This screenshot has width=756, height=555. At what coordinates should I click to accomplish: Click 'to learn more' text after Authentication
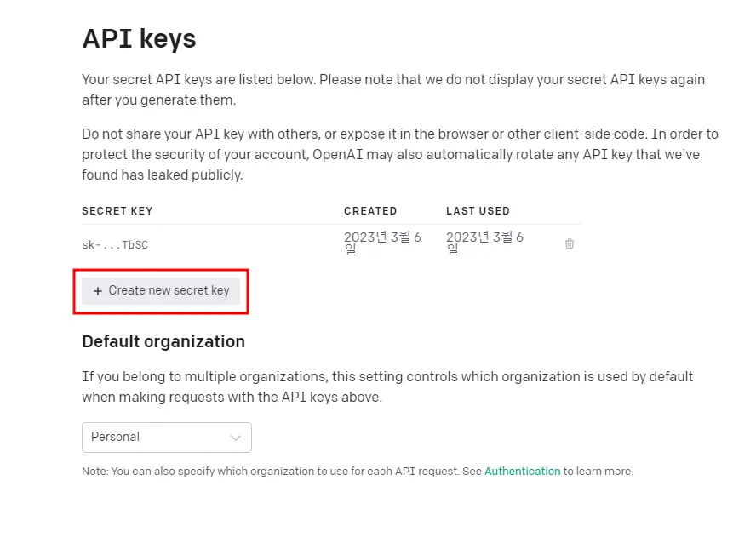[x=598, y=472]
